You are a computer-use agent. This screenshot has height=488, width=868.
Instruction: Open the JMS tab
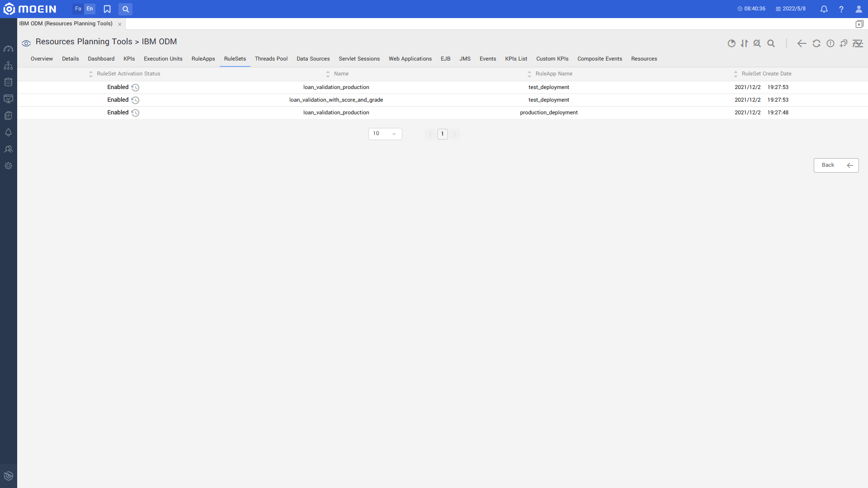465,59
